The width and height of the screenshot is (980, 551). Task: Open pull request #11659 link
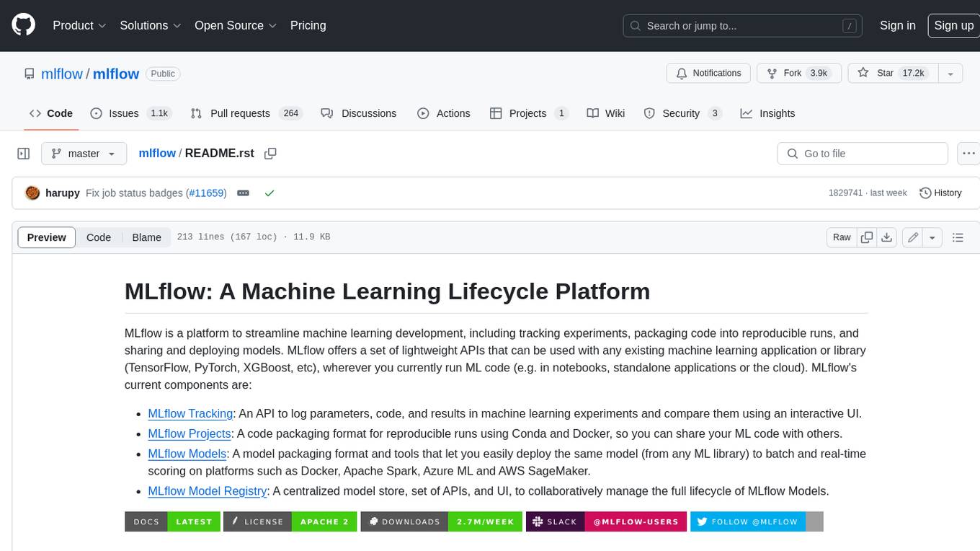coord(206,193)
